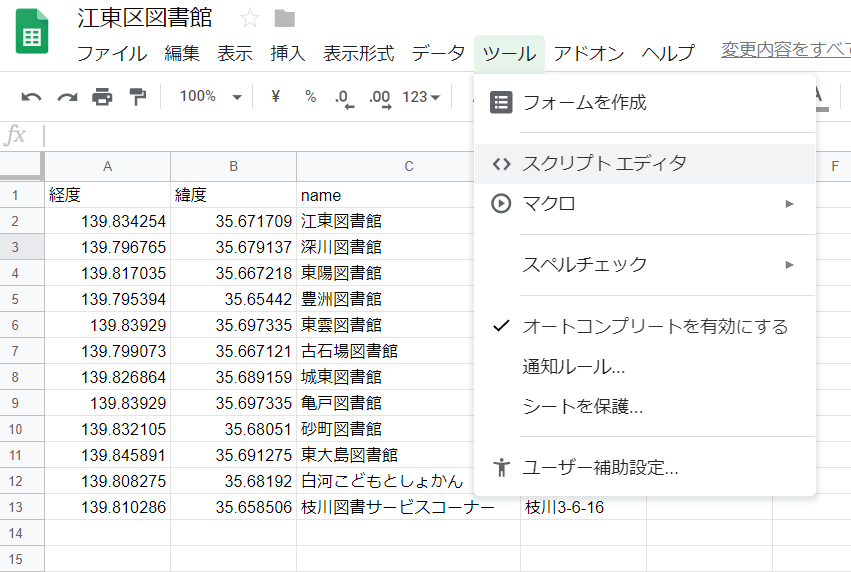Click the undo arrow icon
This screenshot has height=572, width=851.
31,97
